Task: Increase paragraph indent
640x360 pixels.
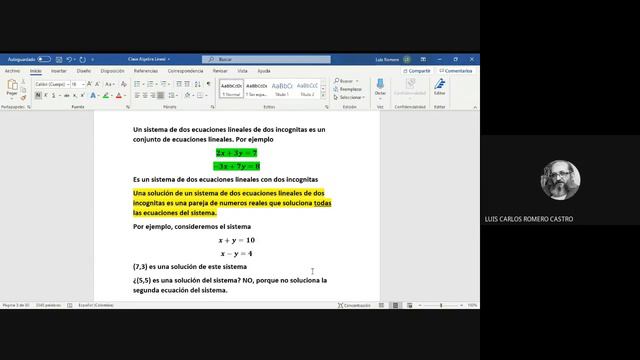Action: (187, 84)
